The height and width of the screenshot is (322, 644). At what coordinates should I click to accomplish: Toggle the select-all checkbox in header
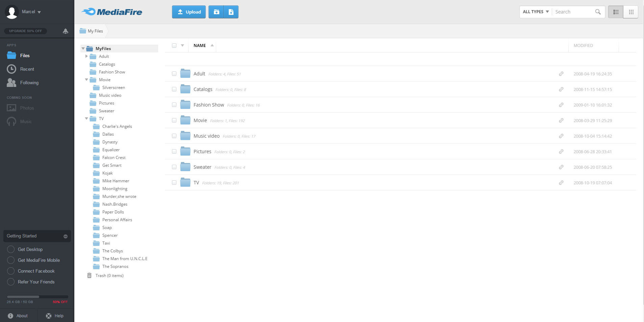(174, 45)
